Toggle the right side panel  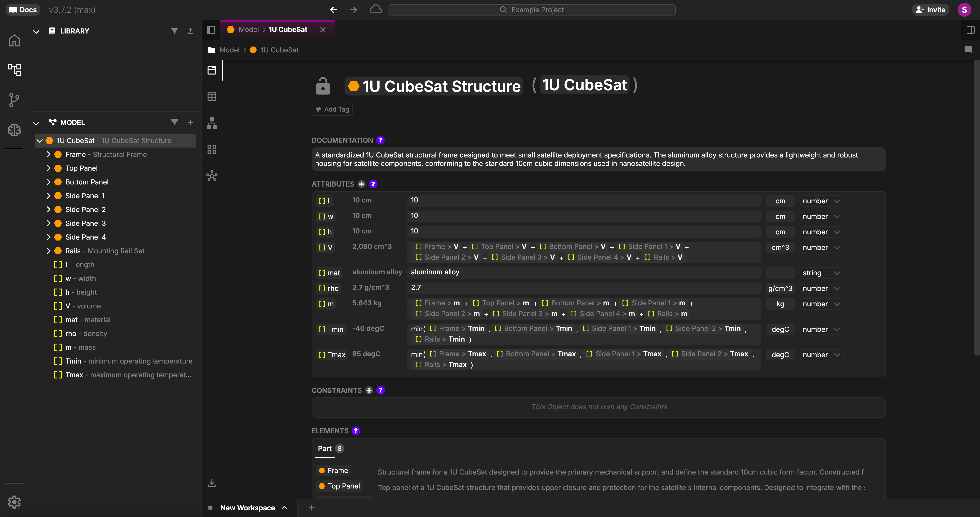(x=970, y=30)
